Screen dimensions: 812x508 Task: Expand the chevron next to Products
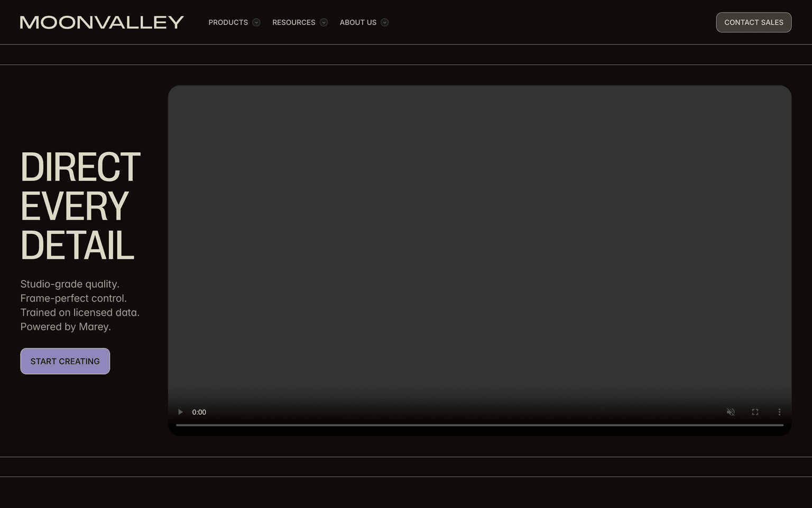pyautogui.click(x=256, y=22)
